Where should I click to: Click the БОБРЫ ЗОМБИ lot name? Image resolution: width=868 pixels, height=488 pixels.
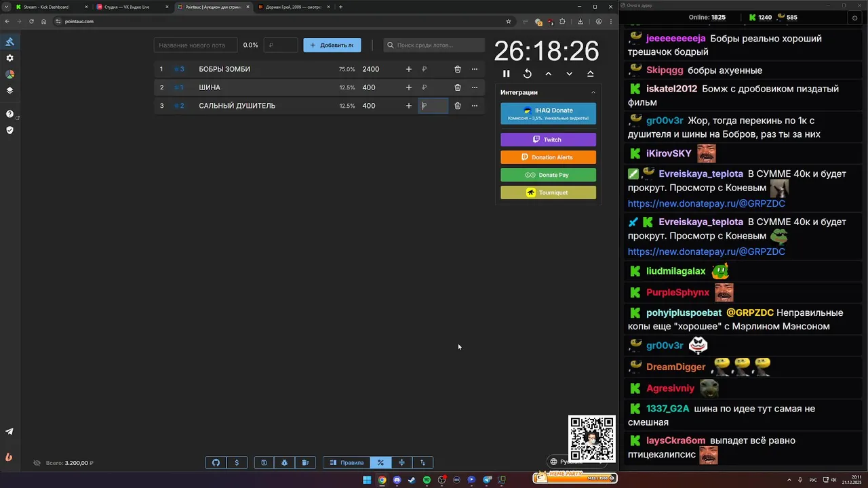[x=224, y=69]
